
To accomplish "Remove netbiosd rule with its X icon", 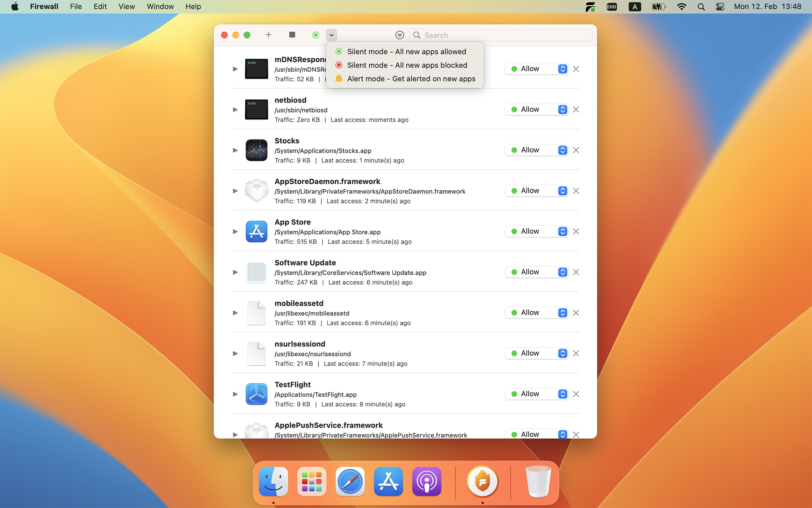I will 576,110.
